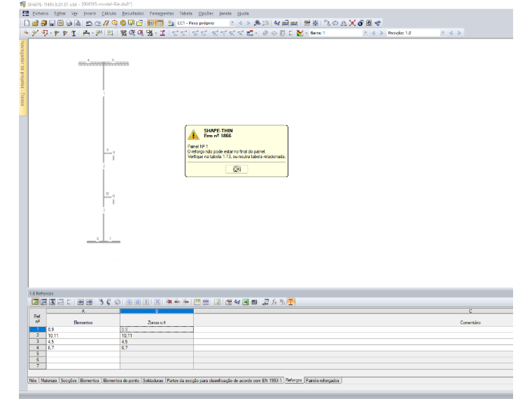Click the first icon in table toolbar
This screenshot has height=399, width=532.
[x=35, y=302]
